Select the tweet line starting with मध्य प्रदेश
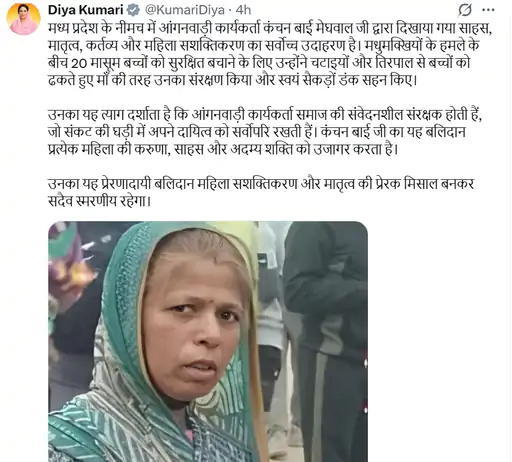This screenshot has height=462, width=512. pyautogui.click(x=270, y=28)
